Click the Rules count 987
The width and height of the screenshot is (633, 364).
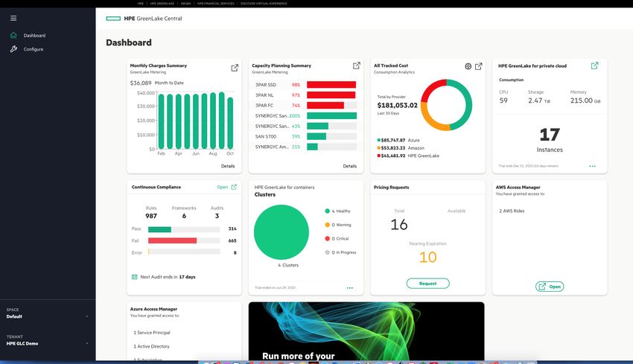pyautogui.click(x=151, y=216)
